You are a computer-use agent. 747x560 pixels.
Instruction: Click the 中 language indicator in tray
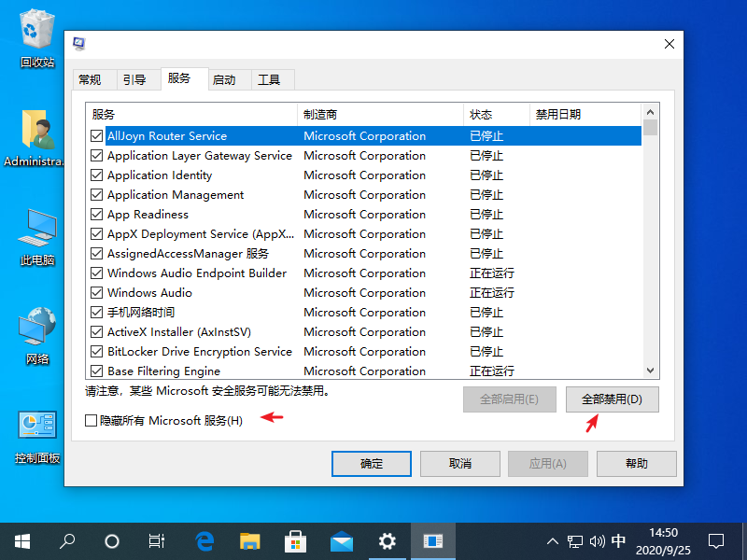point(618,541)
